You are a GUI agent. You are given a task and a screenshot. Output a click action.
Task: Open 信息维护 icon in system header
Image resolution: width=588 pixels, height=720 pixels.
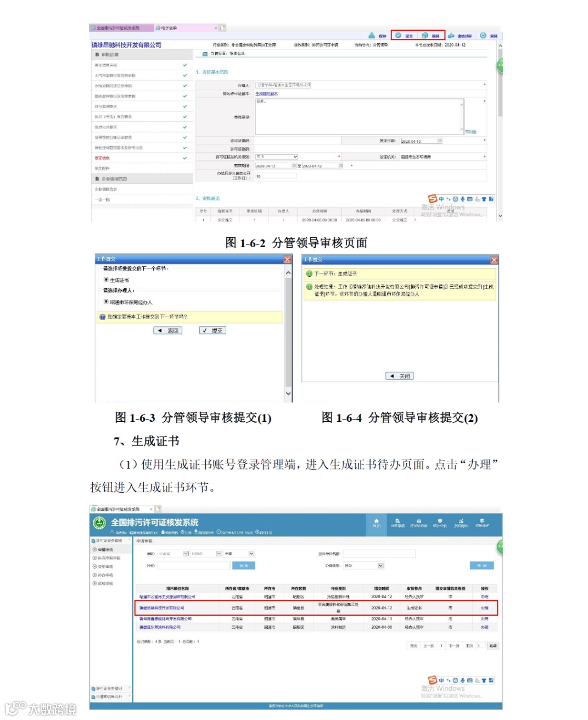point(482,523)
